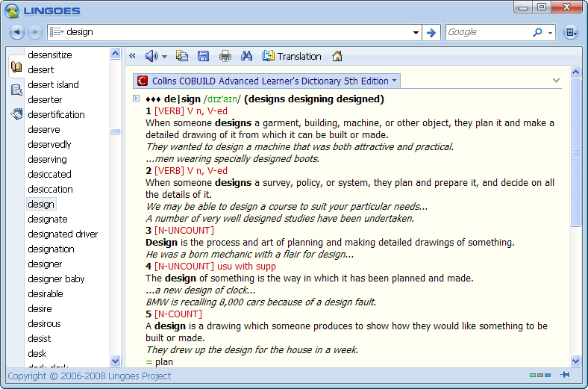Go back with the left arrow button
588x389 pixels.
click(x=17, y=32)
